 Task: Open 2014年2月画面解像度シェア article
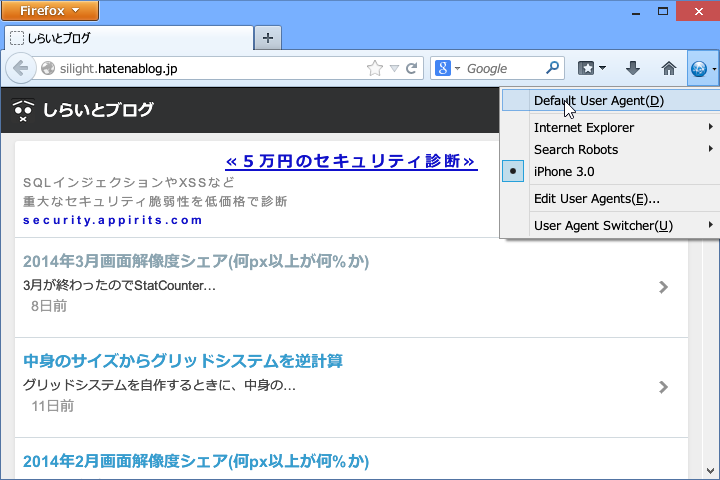(196, 461)
